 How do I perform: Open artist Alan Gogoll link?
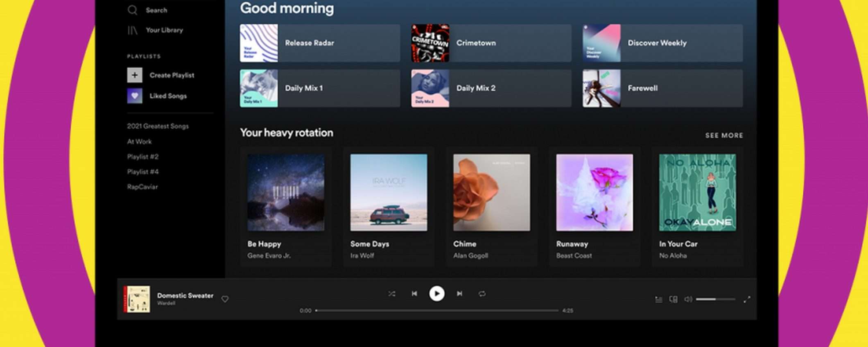click(x=471, y=256)
